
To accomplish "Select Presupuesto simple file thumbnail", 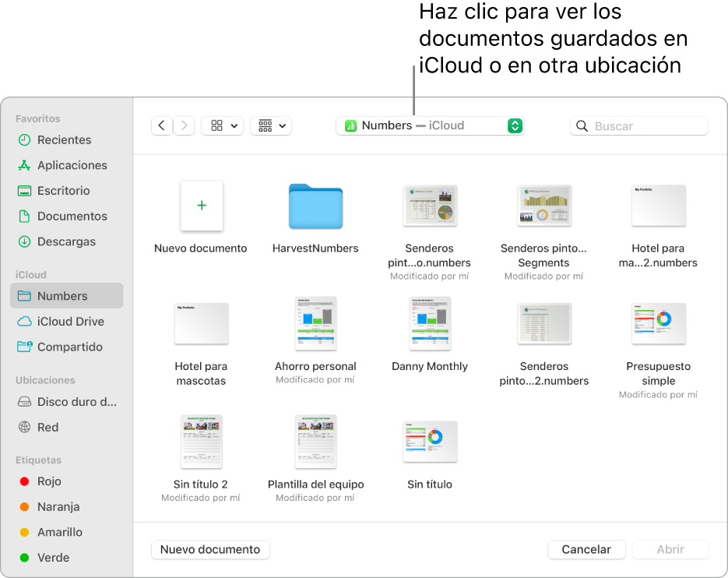I will click(x=659, y=323).
